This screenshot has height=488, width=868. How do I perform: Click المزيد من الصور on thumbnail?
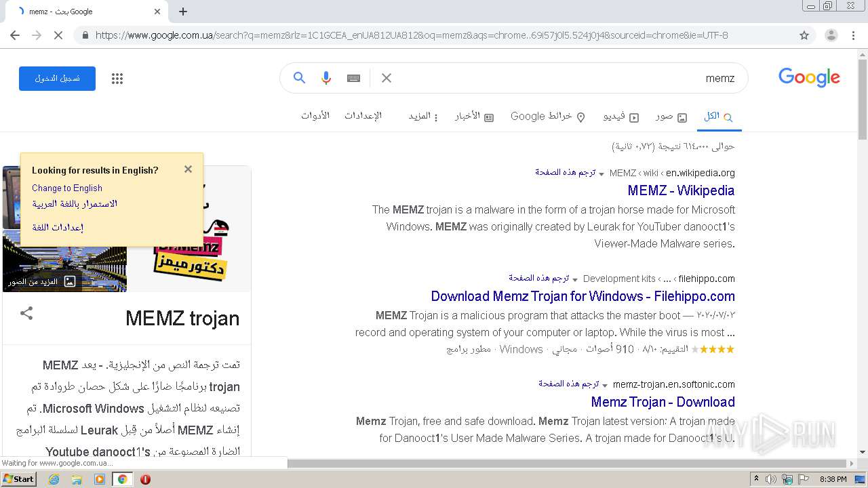pyautogui.click(x=41, y=281)
